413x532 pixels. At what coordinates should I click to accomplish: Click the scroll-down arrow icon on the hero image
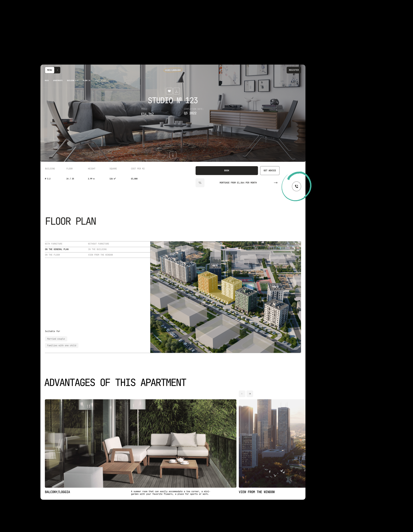pyautogui.click(x=173, y=155)
